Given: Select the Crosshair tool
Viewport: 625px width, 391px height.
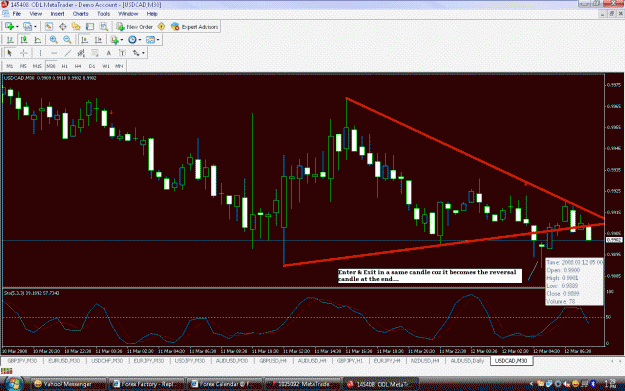Looking at the screenshot, I should coord(24,53).
